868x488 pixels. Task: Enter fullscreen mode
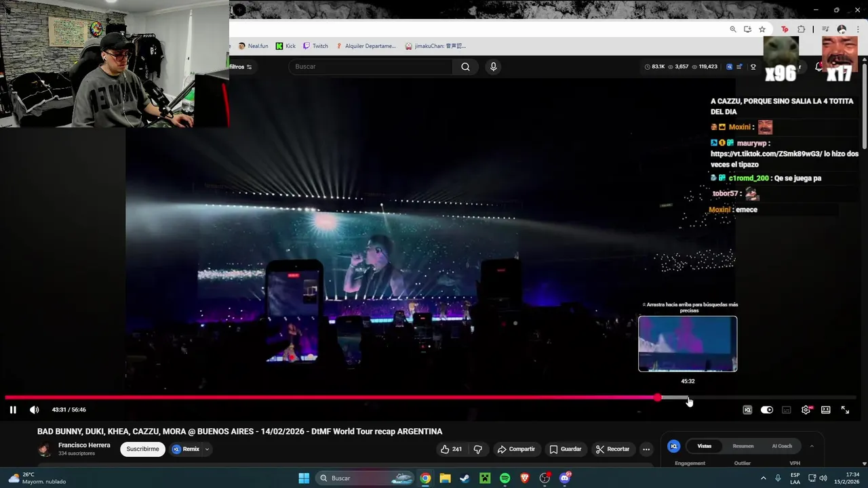click(x=845, y=409)
